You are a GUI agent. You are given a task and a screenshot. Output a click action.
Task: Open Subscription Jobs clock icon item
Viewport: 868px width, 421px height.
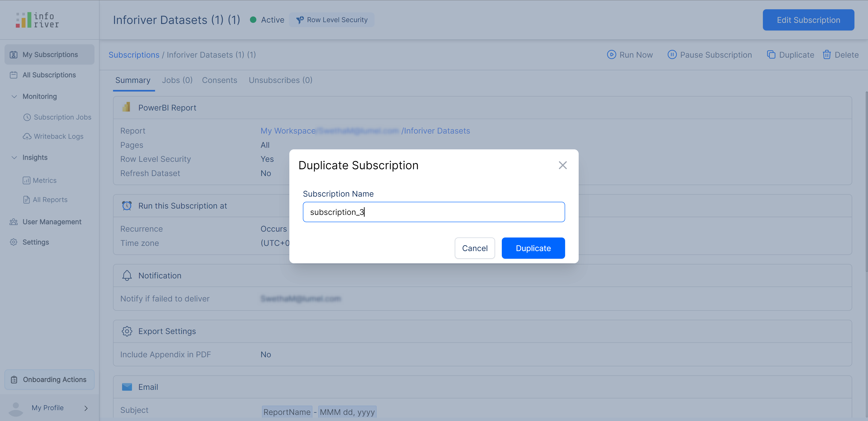click(x=27, y=117)
